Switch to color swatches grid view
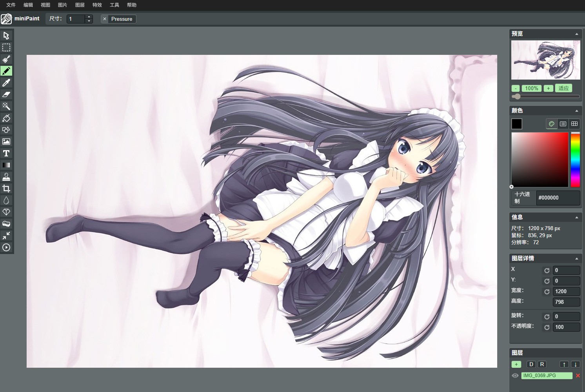 [x=574, y=124]
